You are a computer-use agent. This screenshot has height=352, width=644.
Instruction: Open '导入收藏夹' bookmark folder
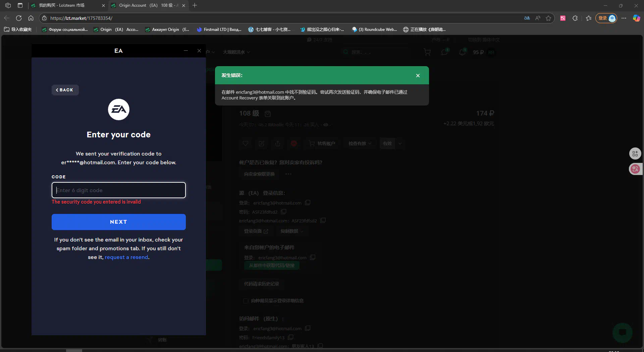(x=18, y=30)
